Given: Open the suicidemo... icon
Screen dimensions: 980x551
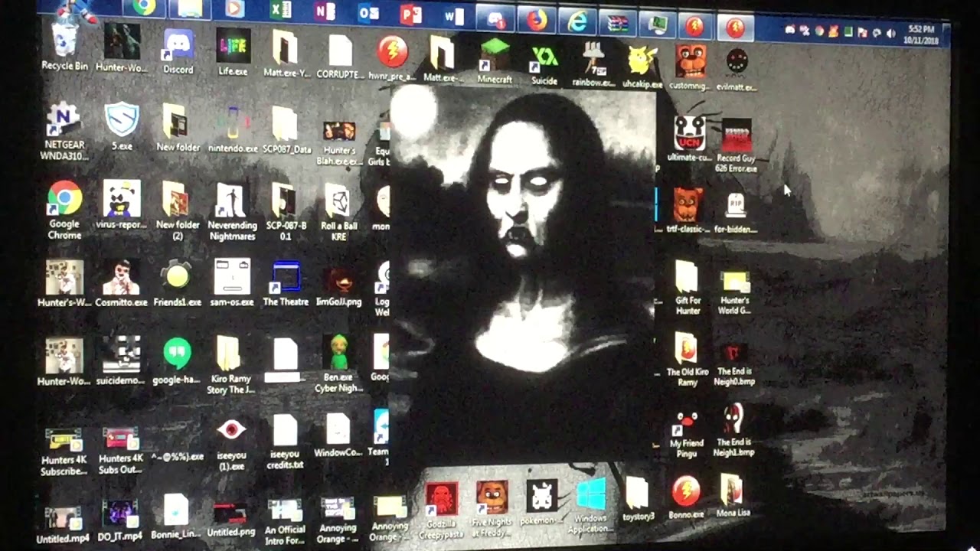Looking at the screenshot, I should point(120,360).
